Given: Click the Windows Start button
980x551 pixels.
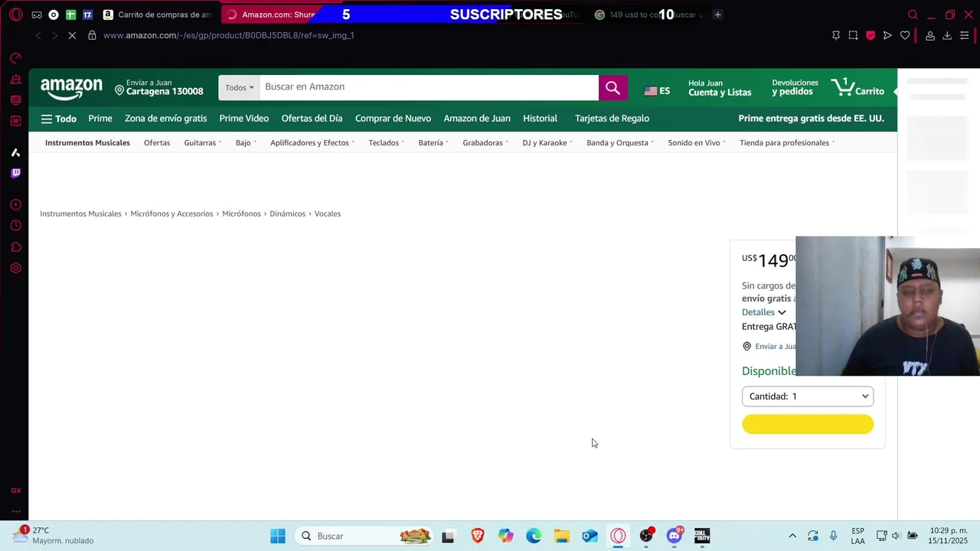Looking at the screenshot, I should tap(278, 536).
